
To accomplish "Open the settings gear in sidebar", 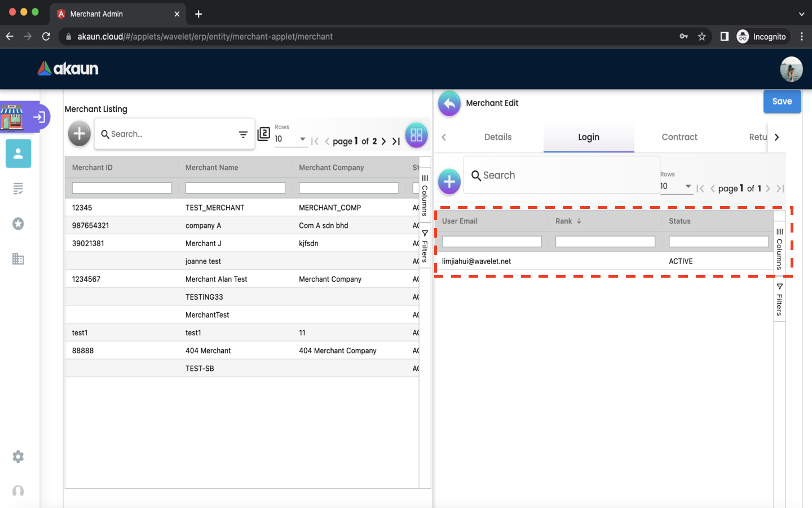I will (x=18, y=457).
